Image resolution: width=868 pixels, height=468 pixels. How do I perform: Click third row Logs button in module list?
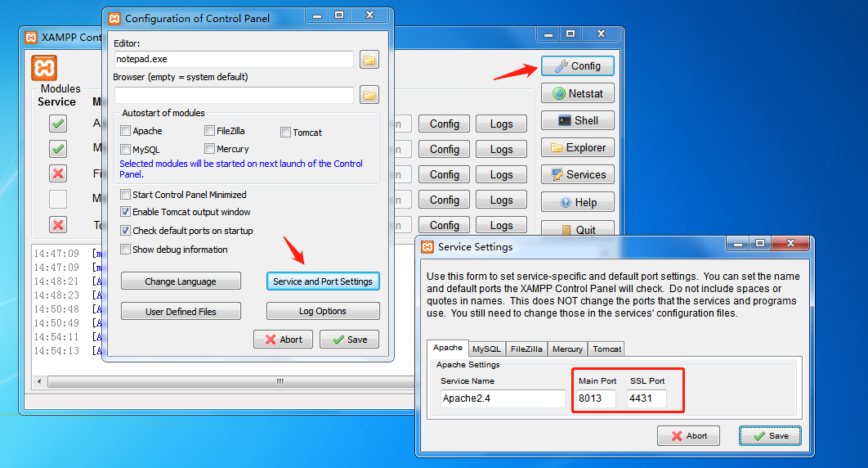[501, 174]
